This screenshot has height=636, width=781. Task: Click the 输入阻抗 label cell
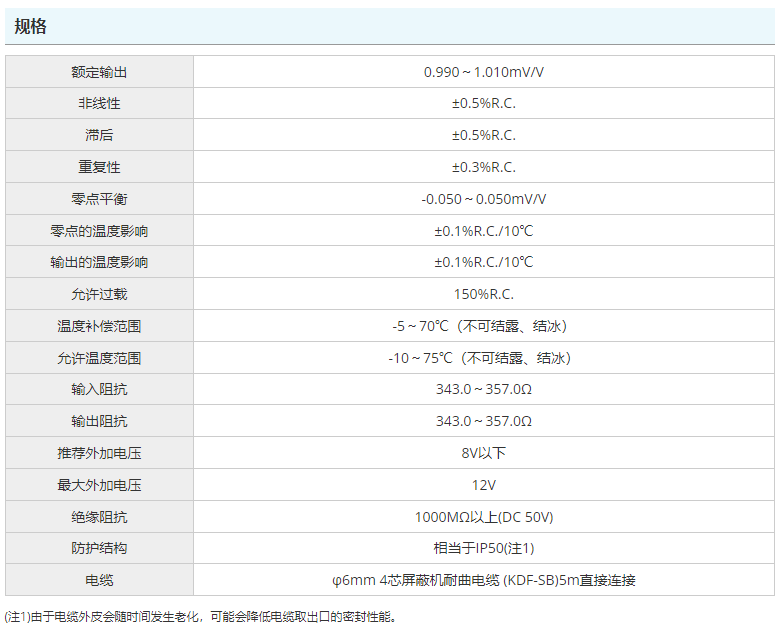(99, 389)
